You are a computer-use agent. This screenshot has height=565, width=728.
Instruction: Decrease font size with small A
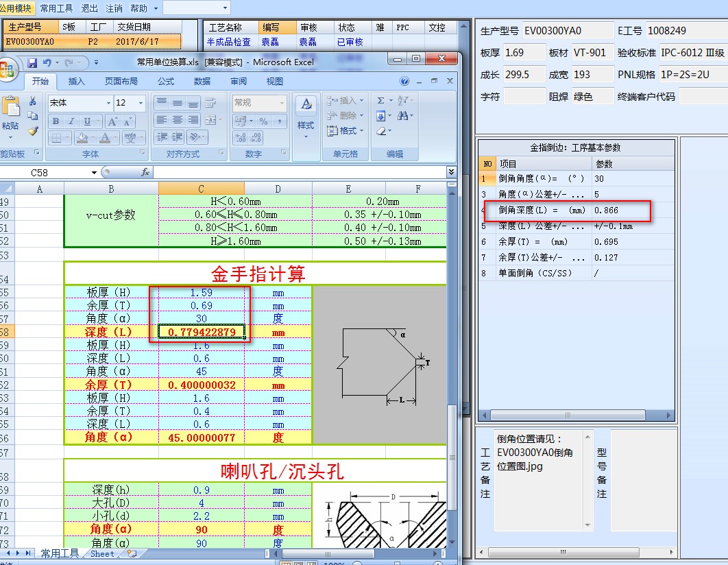tap(128, 121)
